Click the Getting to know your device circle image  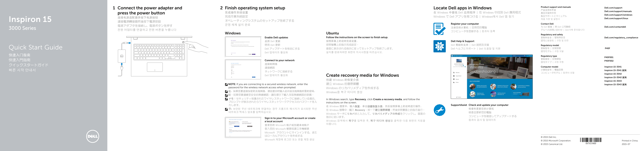[493, 87]
